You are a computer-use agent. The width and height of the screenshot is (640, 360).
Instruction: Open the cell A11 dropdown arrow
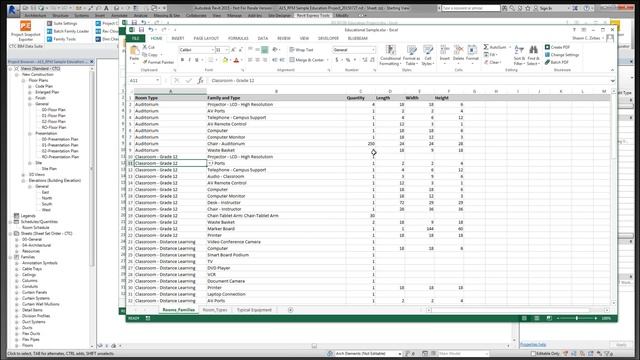coord(210,163)
